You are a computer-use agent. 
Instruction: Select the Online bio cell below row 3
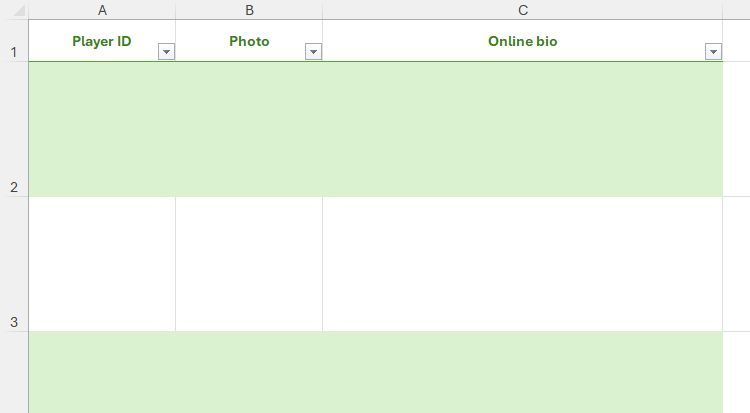coord(523,372)
